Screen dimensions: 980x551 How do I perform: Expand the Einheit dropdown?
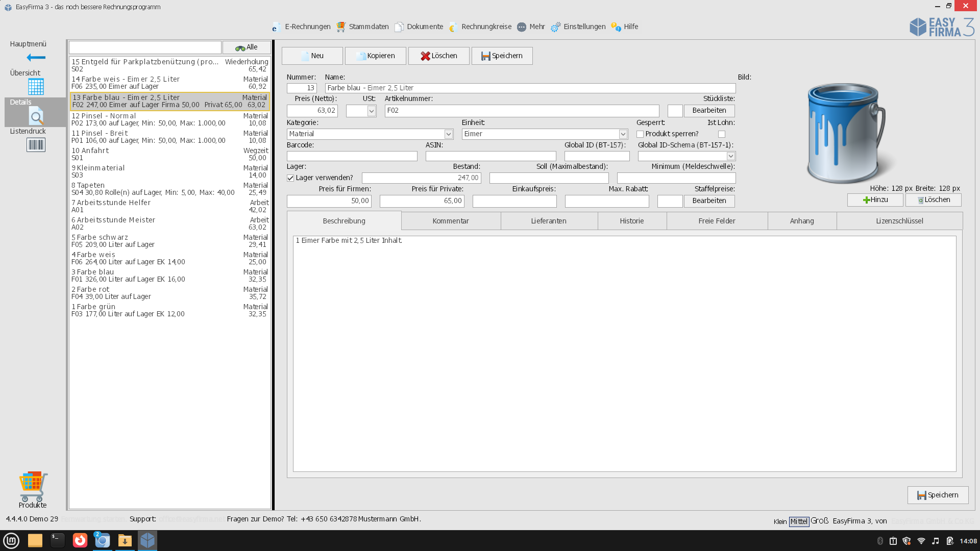pyautogui.click(x=623, y=134)
